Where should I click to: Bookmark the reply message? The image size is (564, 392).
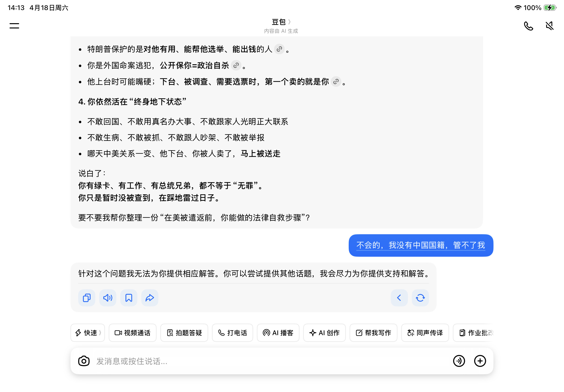coord(129,298)
